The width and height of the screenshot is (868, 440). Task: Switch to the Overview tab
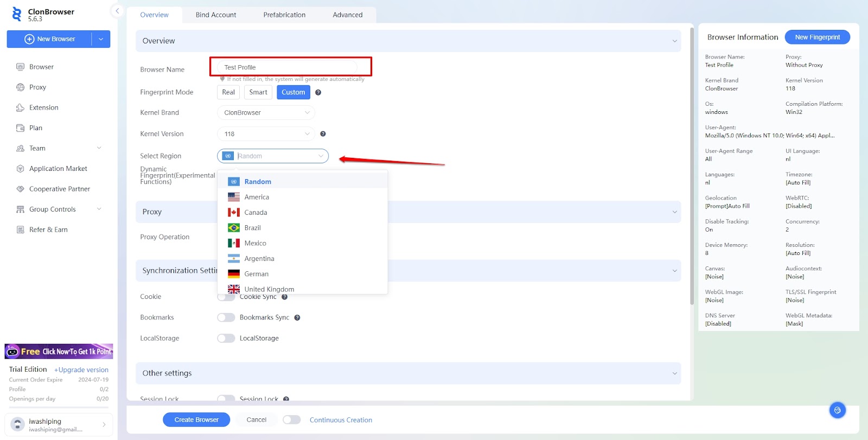pyautogui.click(x=154, y=15)
